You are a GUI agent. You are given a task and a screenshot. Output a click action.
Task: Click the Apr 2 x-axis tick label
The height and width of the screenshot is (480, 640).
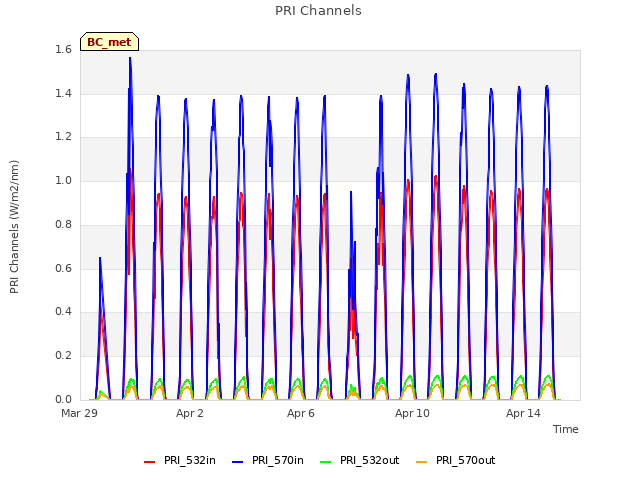pyautogui.click(x=189, y=413)
